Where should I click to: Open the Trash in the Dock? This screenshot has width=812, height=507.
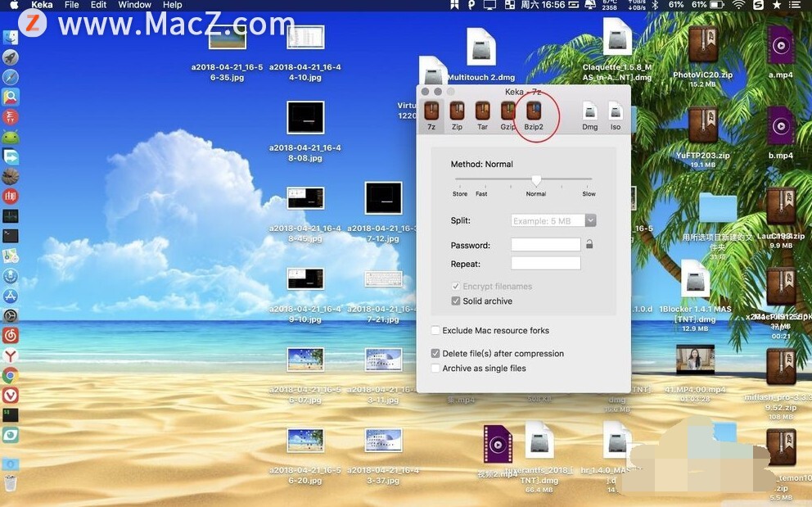[11, 482]
